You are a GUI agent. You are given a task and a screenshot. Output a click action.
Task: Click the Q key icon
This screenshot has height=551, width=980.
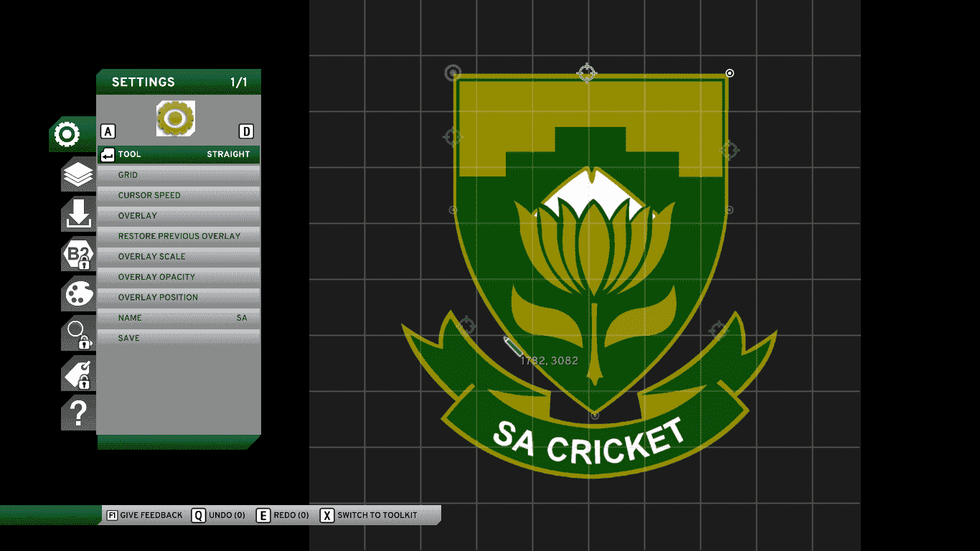[199, 515]
